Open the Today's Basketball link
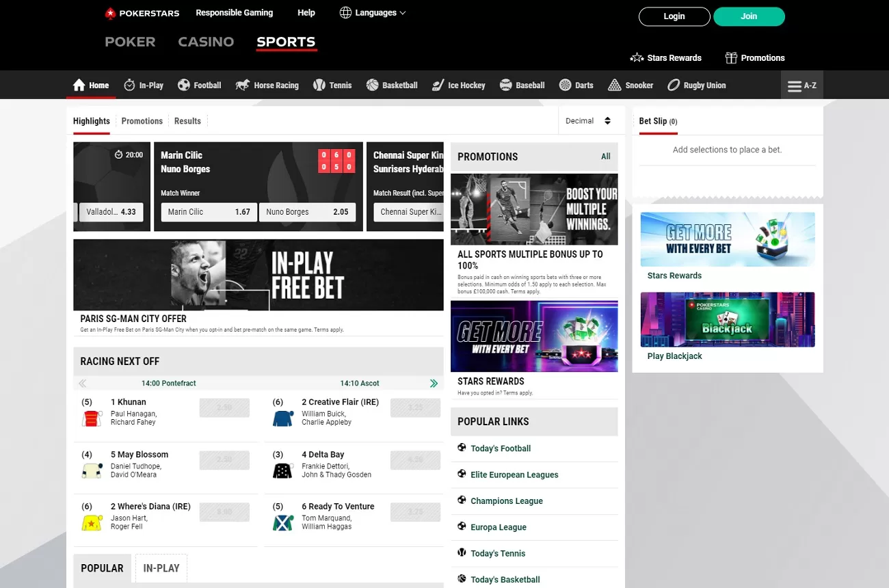Screen dimensions: 889x588 coord(505,579)
